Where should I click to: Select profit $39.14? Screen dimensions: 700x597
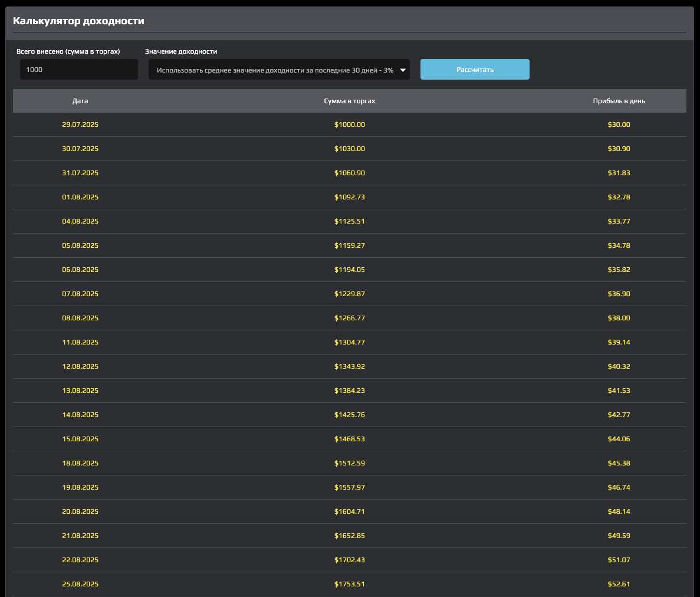point(619,342)
